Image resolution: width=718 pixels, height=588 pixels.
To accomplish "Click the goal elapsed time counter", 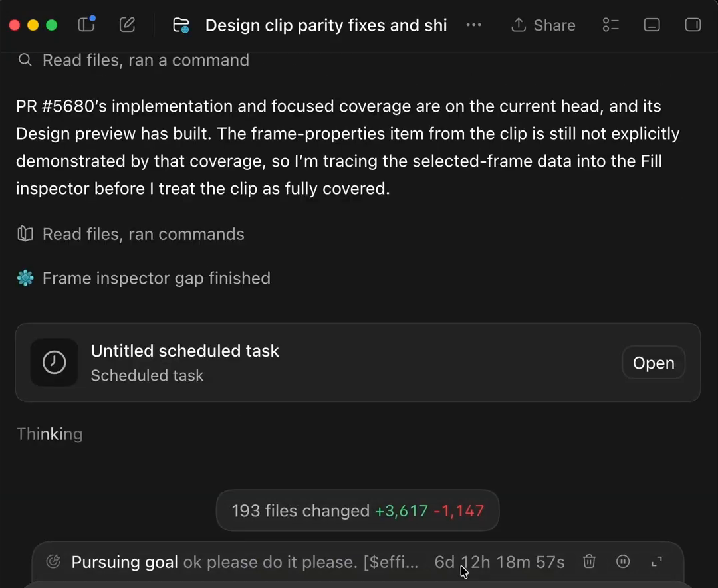I will [499, 562].
